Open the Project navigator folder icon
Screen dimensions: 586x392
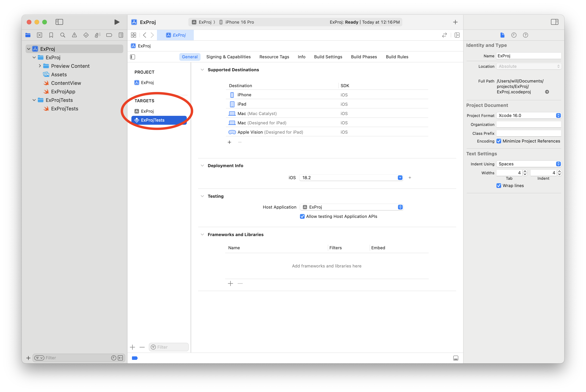point(28,35)
